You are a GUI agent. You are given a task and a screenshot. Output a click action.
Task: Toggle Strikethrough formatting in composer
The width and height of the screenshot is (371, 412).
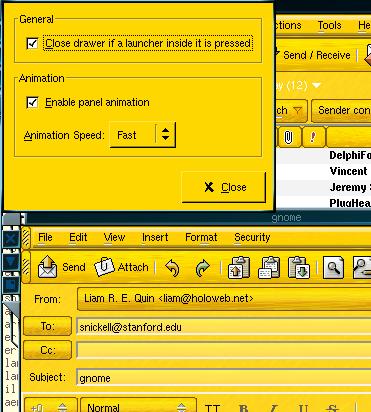point(333,408)
